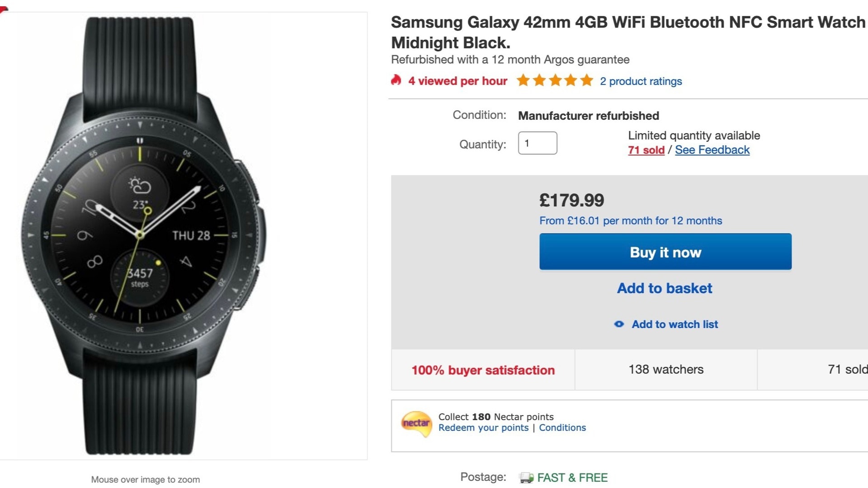The width and height of the screenshot is (868, 488).
Task: Open Redeem your points link
Action: click(x=483, y=428)
